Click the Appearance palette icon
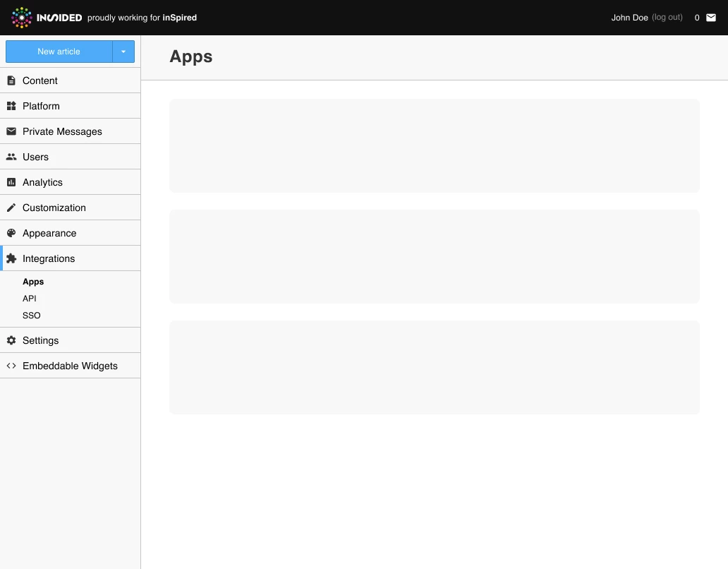This screenshot has height=569, width=728. tap(11, 233)
